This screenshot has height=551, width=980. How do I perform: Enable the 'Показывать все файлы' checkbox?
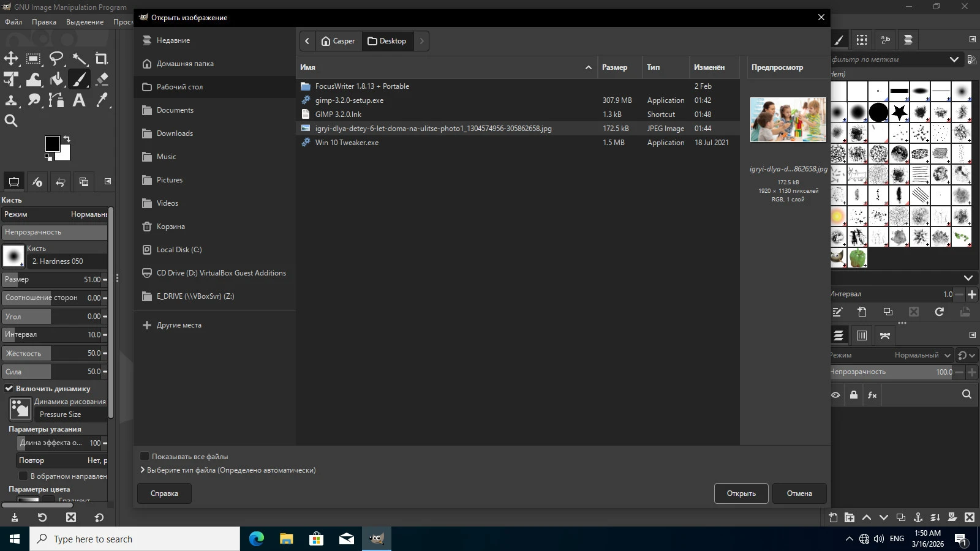[145, 456]
